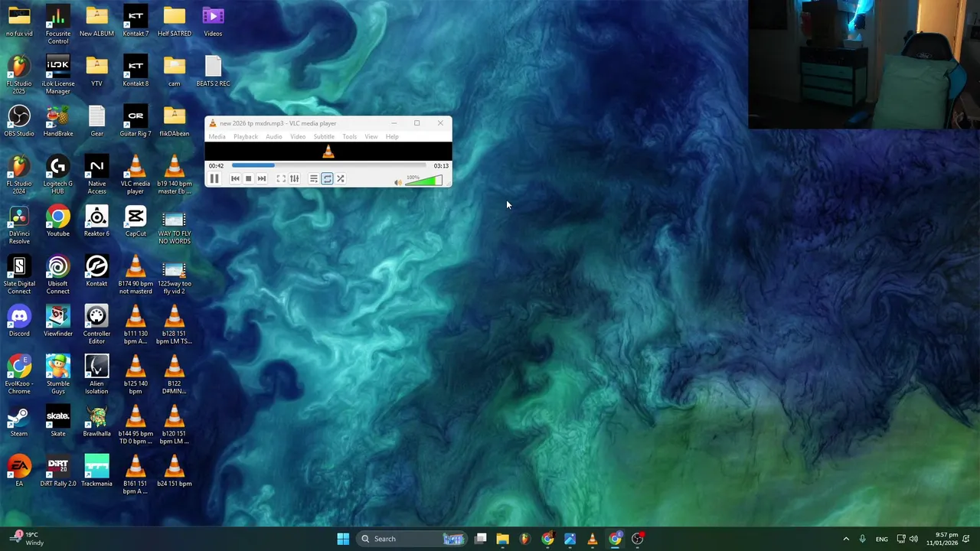The width and height of the screenshot is (980, 551).
Task: Click the 03:13 total time label in VLC
Action: 441,165
